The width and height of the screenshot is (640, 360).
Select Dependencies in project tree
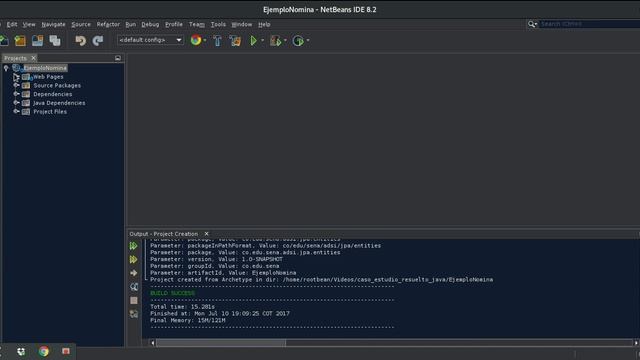(53, 94)
